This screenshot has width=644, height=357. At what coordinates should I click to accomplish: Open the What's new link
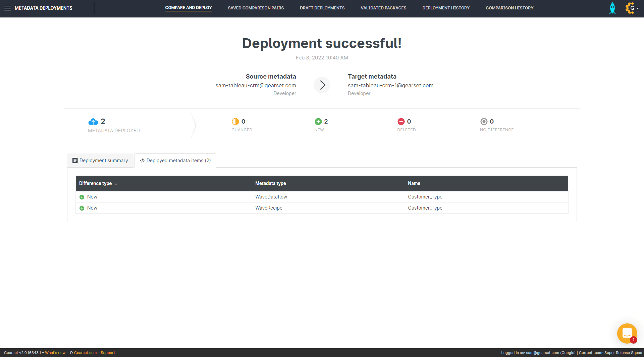point(55,353)
